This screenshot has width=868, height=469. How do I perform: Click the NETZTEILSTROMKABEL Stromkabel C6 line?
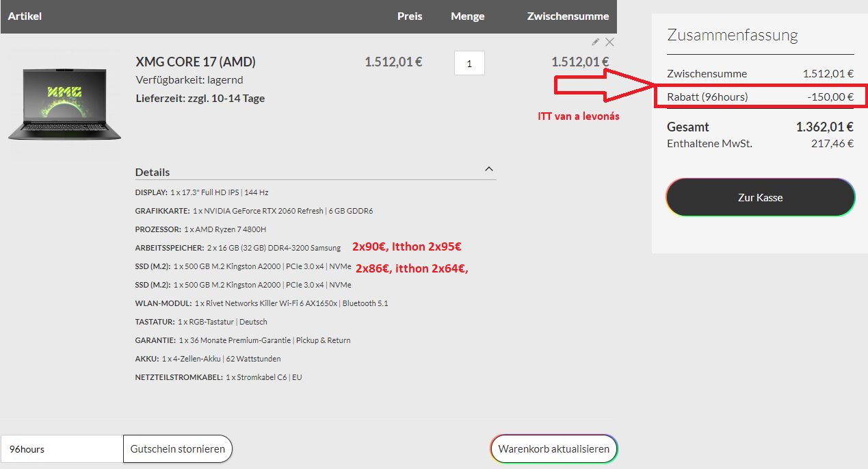tap(218, 377)
